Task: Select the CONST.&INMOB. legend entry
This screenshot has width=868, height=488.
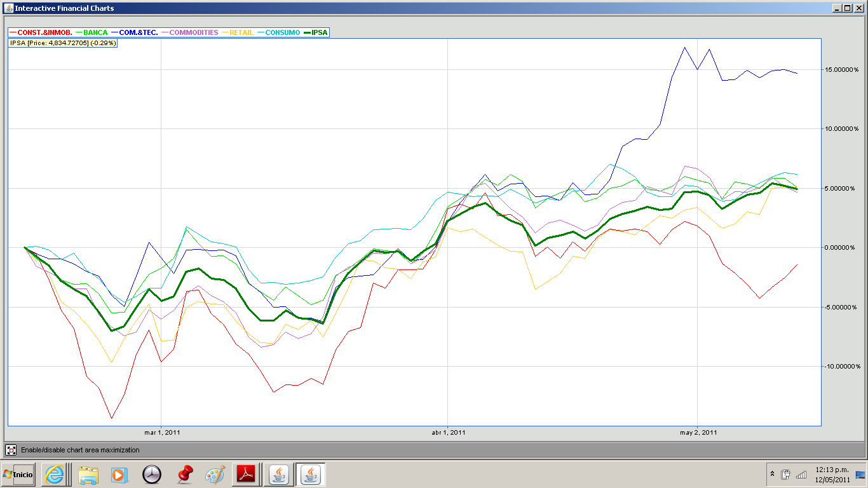Action: (41, 32)
